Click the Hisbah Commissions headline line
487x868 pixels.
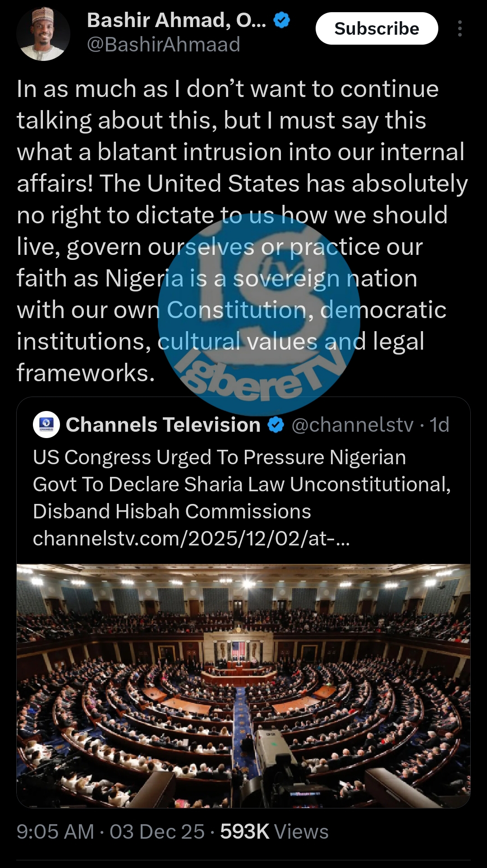(x=172, y=512)
